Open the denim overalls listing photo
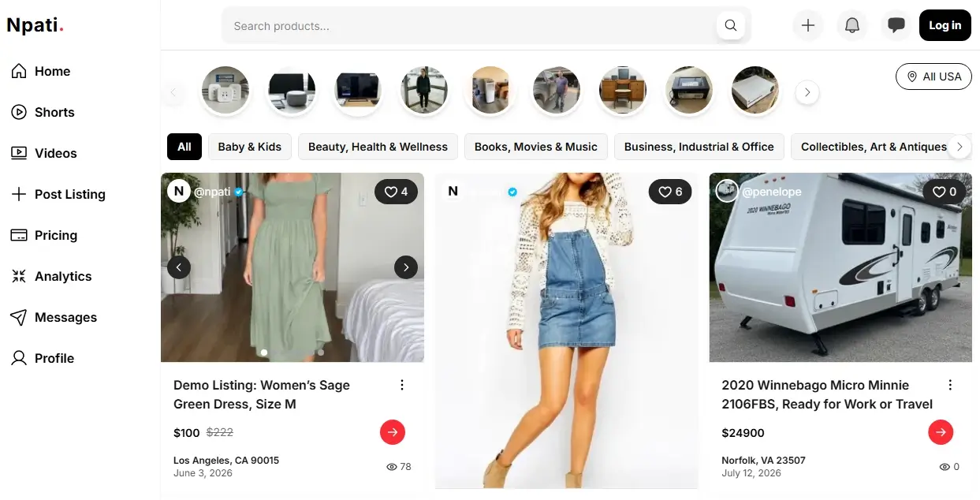The image size is (980, 500). point(566,330)
